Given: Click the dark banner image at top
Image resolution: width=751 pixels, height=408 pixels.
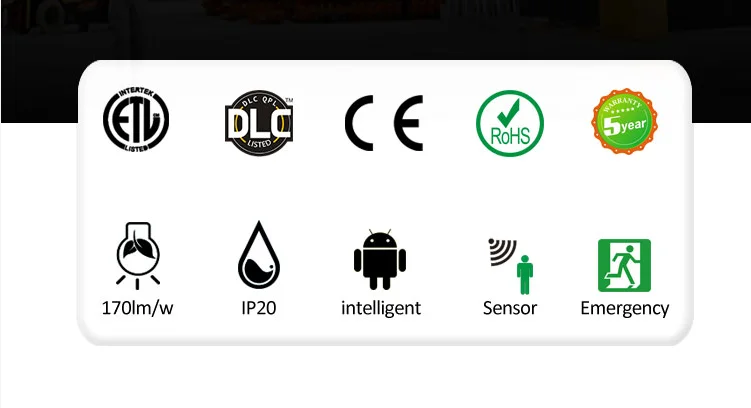Looking at the screenshot, I should (x=376, y=30).
